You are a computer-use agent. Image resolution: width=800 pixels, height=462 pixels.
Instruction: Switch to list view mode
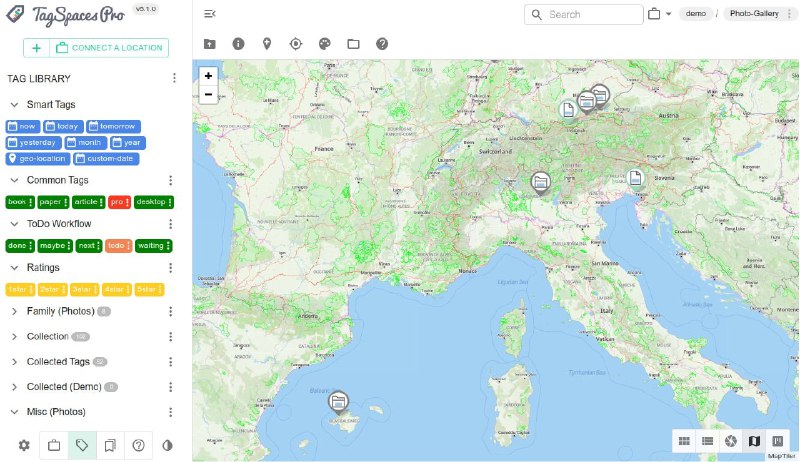point(707,441)
